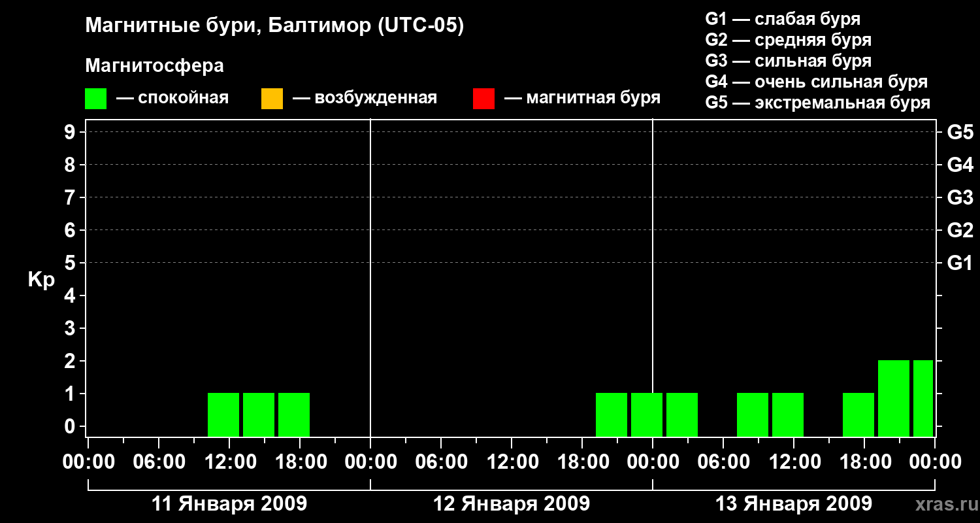Click the Kp axis value 2
This screenshot has width=980, height=523.
[71, 361]
